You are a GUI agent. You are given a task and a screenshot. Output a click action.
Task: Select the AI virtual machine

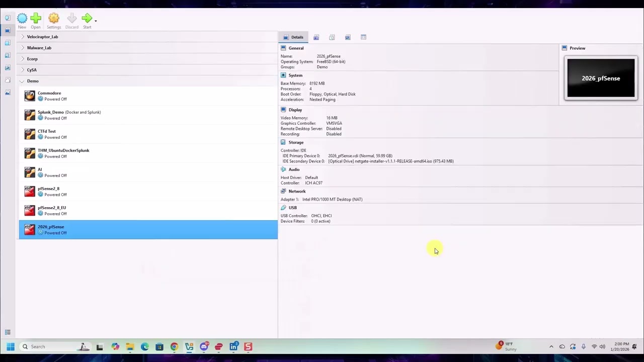[148, 172]
